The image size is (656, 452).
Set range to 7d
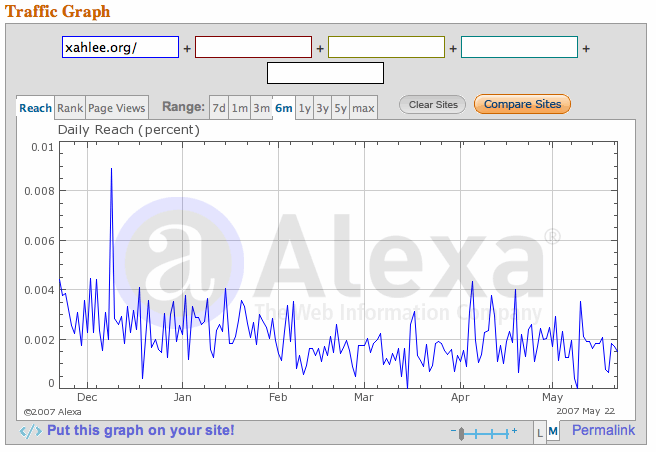tap(219, 108)
